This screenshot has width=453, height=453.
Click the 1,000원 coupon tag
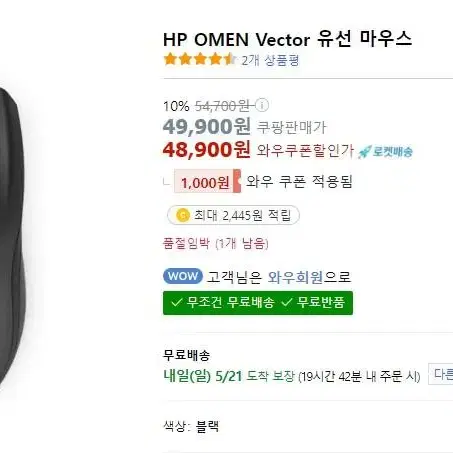207,181
